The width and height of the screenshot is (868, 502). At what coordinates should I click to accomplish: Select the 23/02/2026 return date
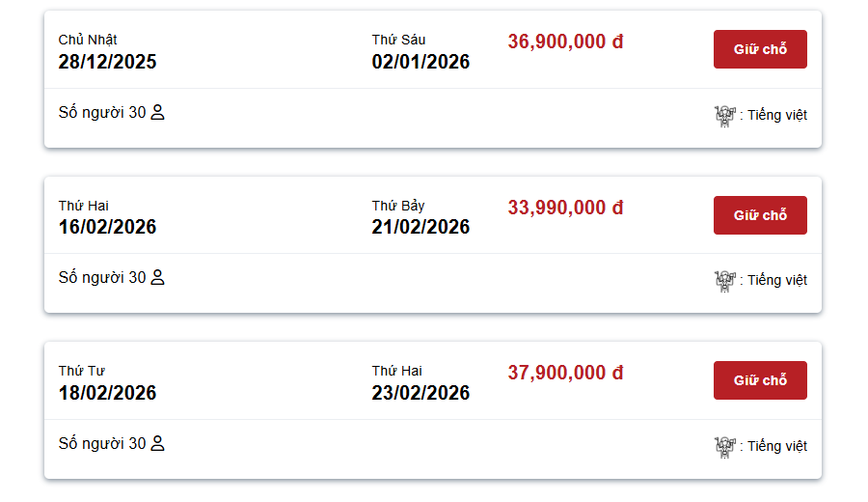420,393
